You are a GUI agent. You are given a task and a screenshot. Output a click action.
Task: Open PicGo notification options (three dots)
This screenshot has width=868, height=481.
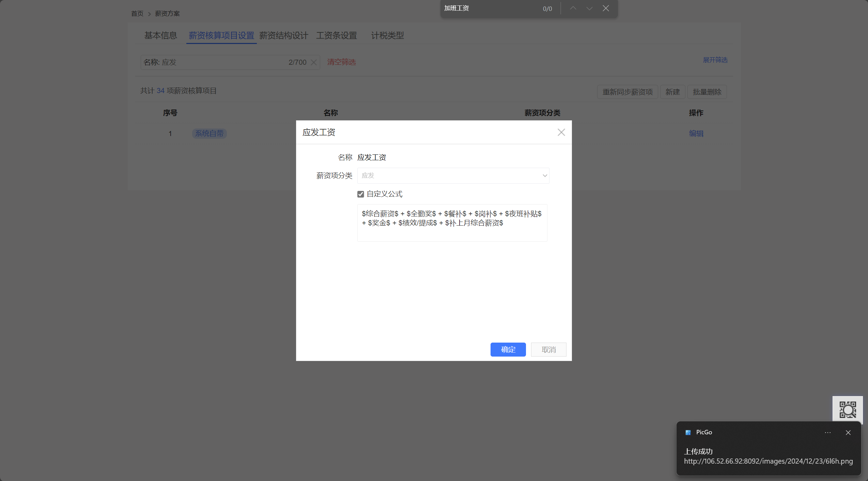click(x=828, y=433)
